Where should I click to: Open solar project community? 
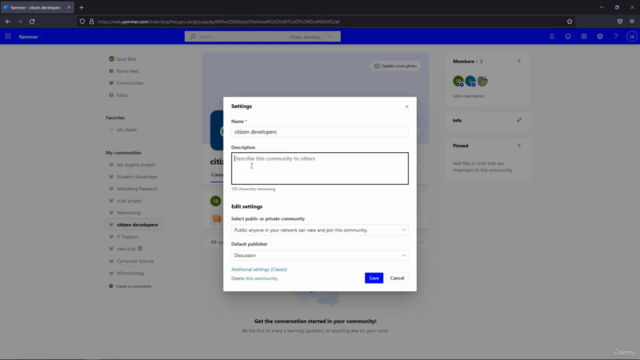tap(129, 201)
